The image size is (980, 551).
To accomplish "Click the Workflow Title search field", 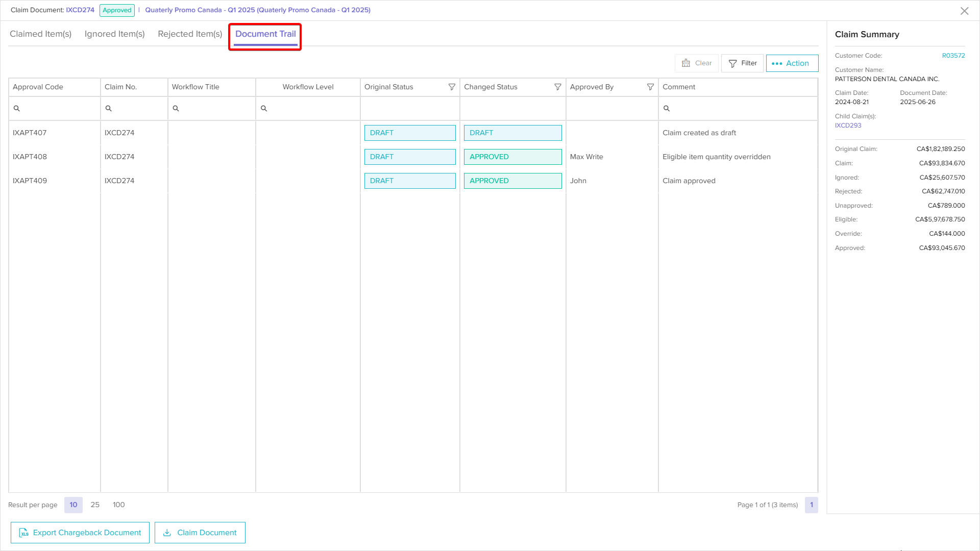I will pos(214,109).
